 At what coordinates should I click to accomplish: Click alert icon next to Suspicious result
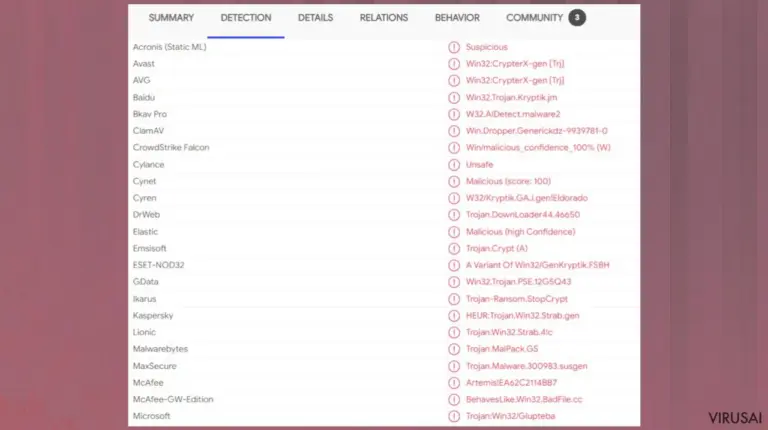(454, 47)
